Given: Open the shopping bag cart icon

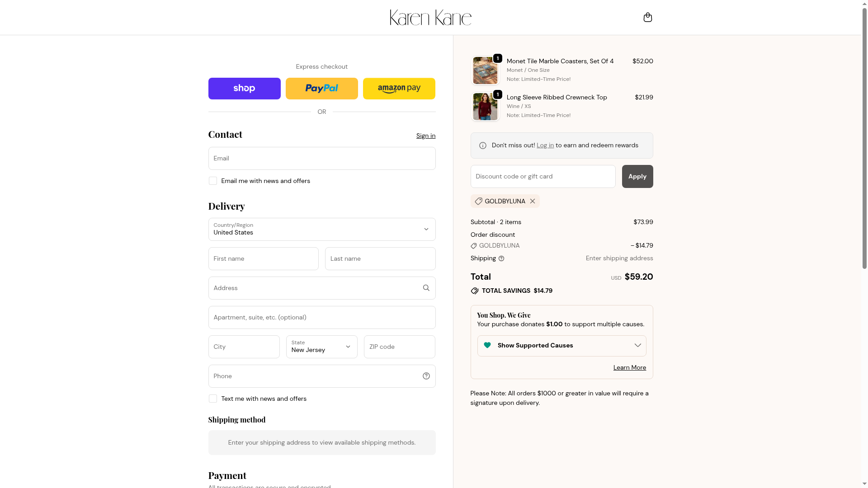Looking at the screenshot, I should click(x=647, y=17).
